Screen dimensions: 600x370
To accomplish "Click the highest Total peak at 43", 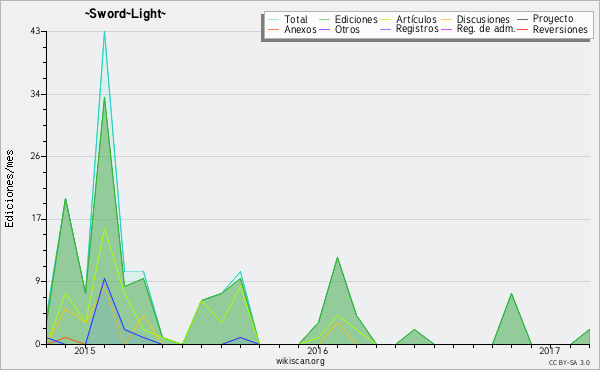I will [x=104, y=32].
